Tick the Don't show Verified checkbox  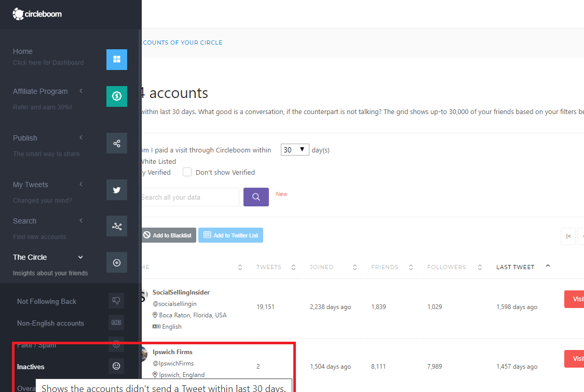point(187,172)
